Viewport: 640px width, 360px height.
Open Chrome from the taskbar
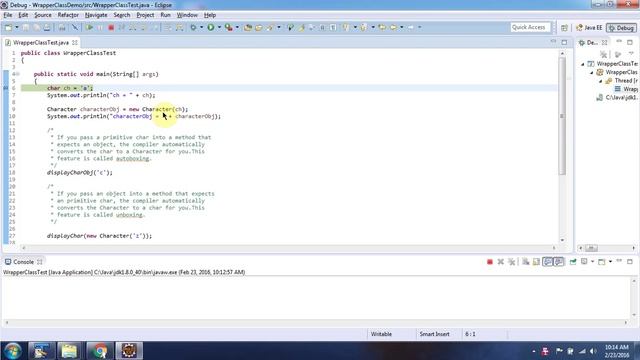(x=99, y=351)
